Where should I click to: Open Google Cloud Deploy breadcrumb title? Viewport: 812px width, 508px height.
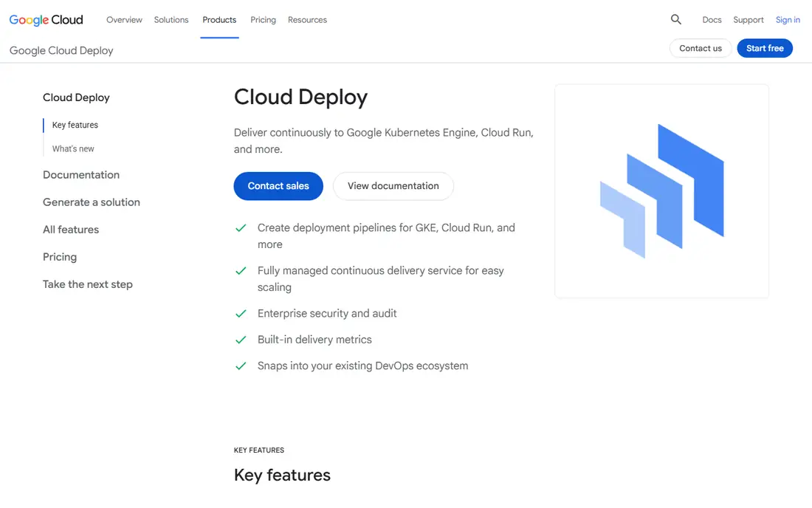click(x=61, y=50)
